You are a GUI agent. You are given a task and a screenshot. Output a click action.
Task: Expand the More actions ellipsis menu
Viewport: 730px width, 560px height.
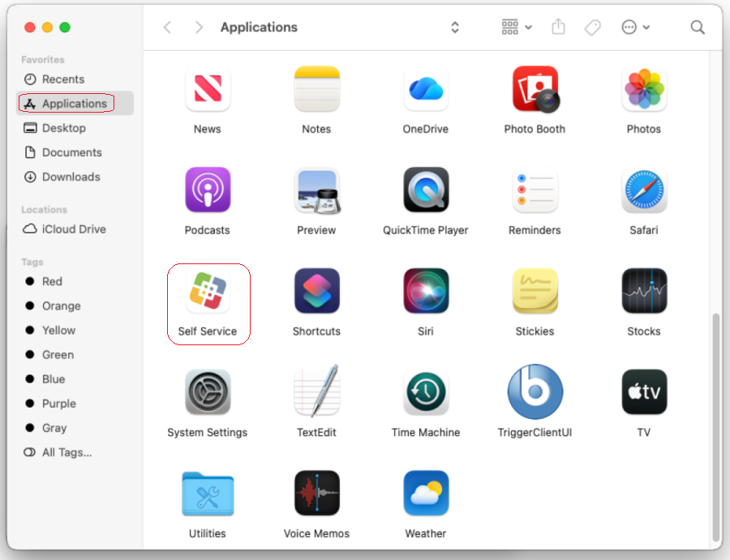pyautogui.click(x=634, y=27)
